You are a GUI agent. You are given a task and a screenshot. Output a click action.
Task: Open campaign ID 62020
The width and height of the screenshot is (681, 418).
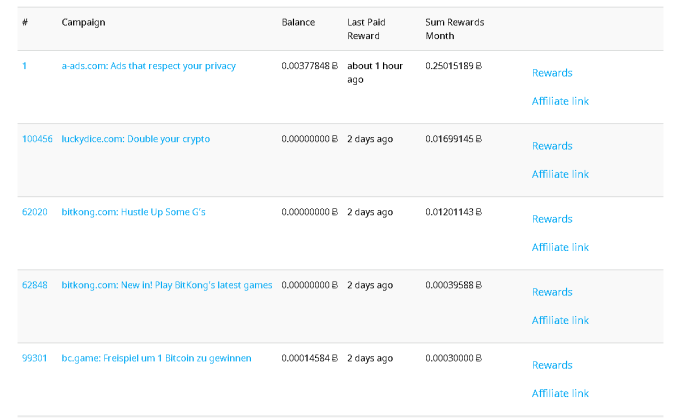35,212
